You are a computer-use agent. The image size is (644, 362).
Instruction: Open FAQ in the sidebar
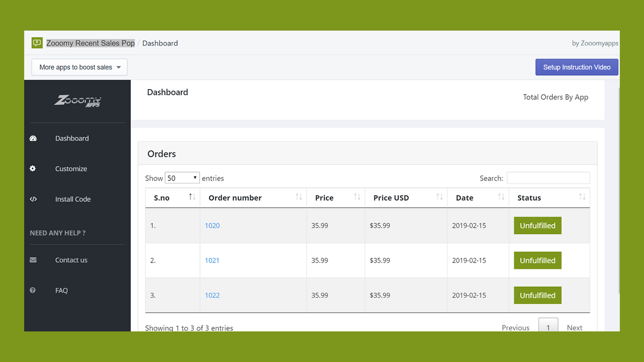pyautogui.click(x=61, y=290)
